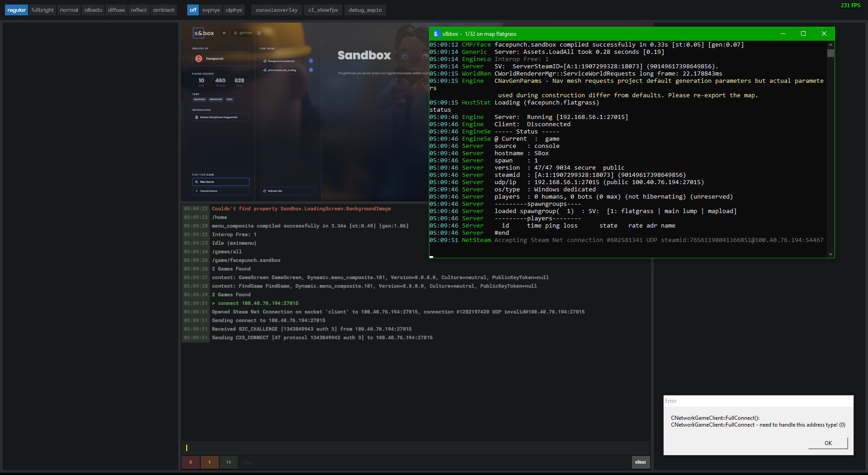Open the consoleoverlay panel
The width and height of the screenshot is (868, 475).
coord(276,9)
